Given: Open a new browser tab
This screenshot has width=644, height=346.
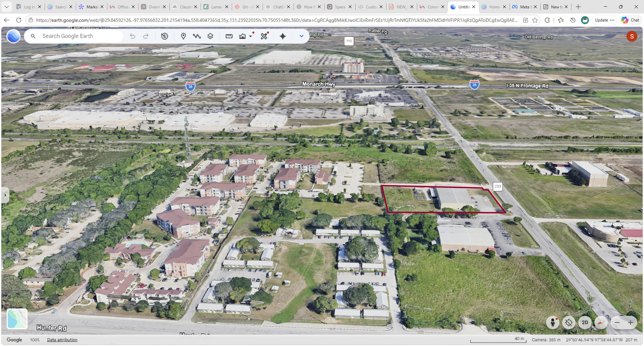Looking at the screenshot, I should click(578, 7).
